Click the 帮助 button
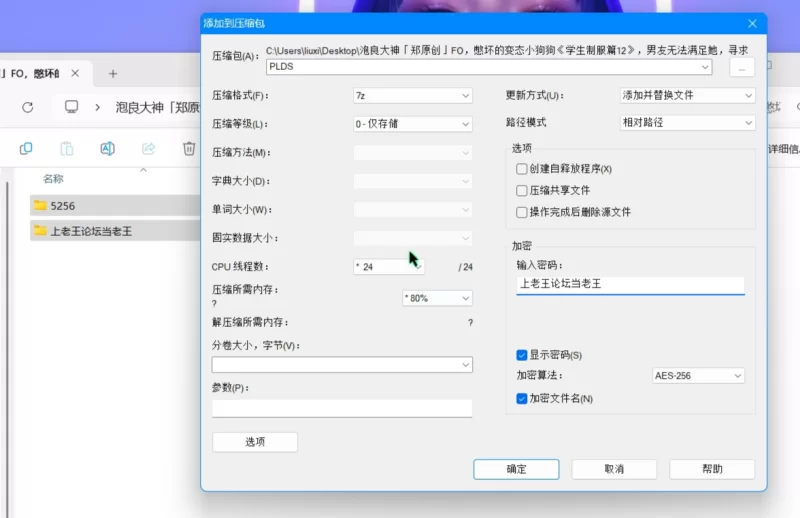 (x=712, y=469)
